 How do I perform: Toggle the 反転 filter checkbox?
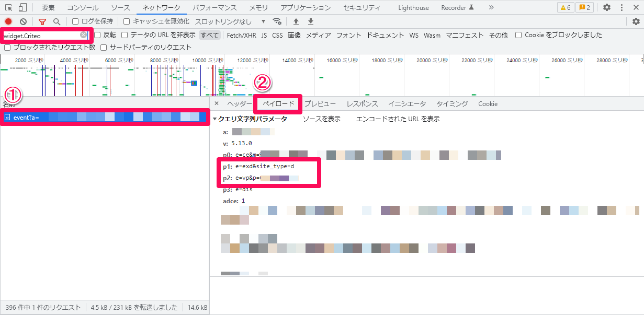coord(97,35)
